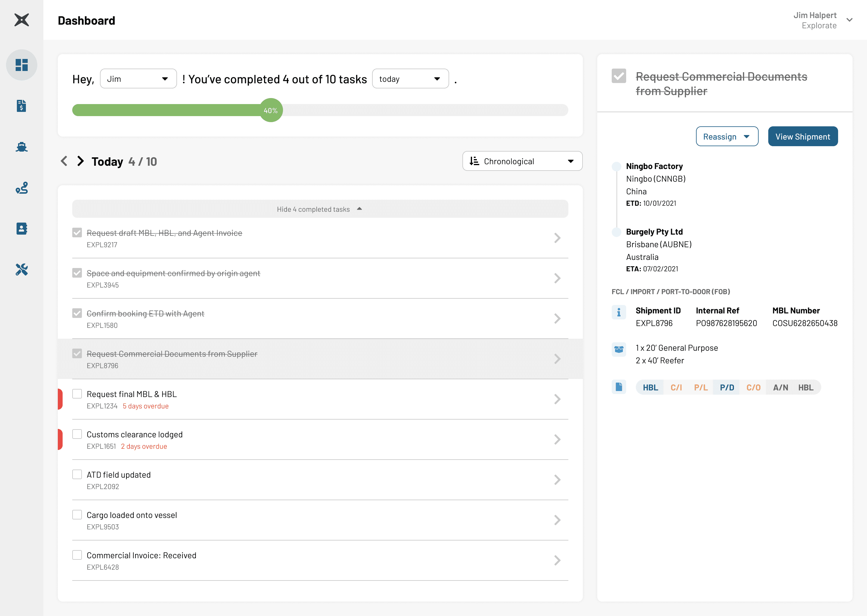Open the tools and settings sidebar icon
Image resolution: width=867 pixels, height=616 pixels.
22,270
